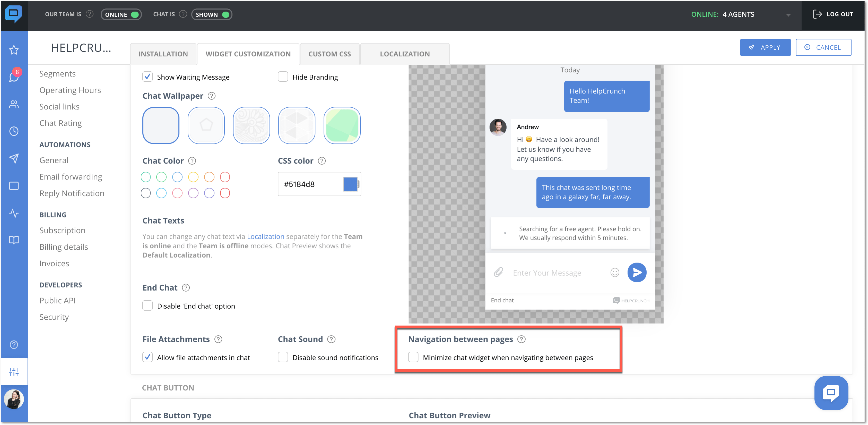The width and height of the screenshot is (868, 425).
Task: Follow the Localization link in Chat Texts
Action: (265, 236)
